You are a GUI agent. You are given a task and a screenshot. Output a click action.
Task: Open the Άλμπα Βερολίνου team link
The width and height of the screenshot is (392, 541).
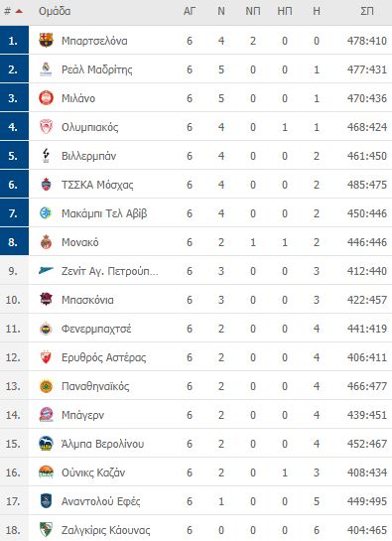pos(102,444)
